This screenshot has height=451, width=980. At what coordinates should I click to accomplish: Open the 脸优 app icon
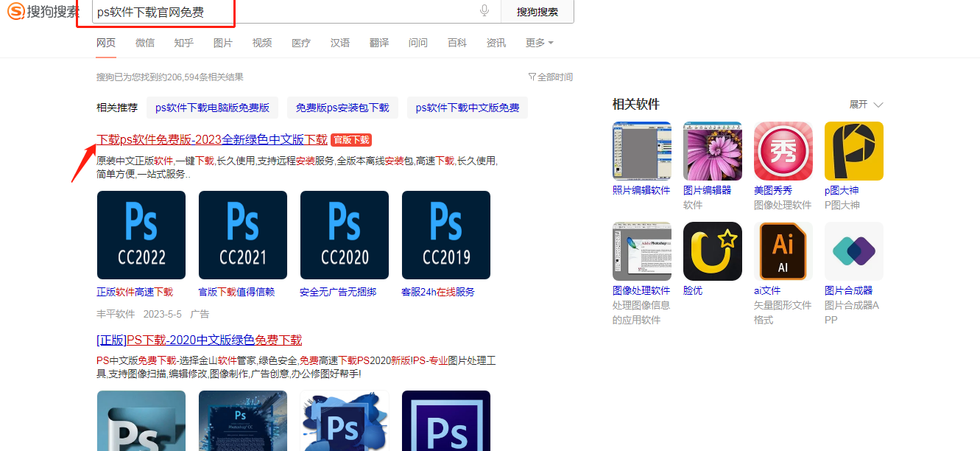click(713, 251)
